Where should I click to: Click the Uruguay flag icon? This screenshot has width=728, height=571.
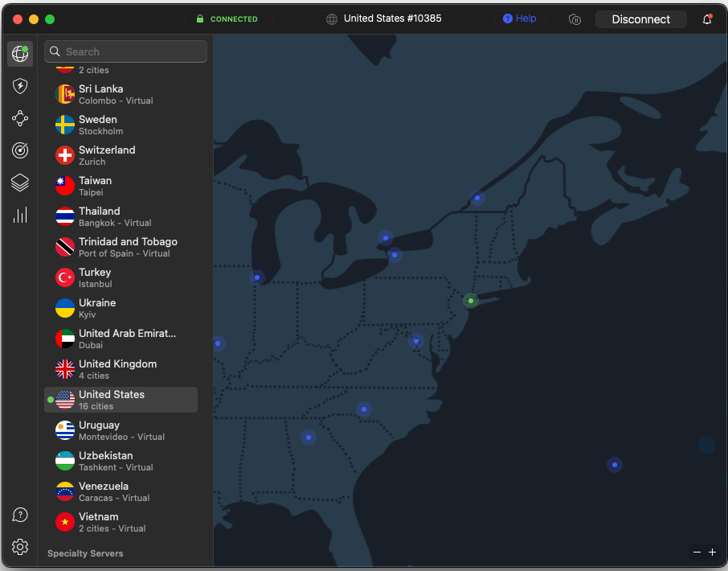click(65, 430)
